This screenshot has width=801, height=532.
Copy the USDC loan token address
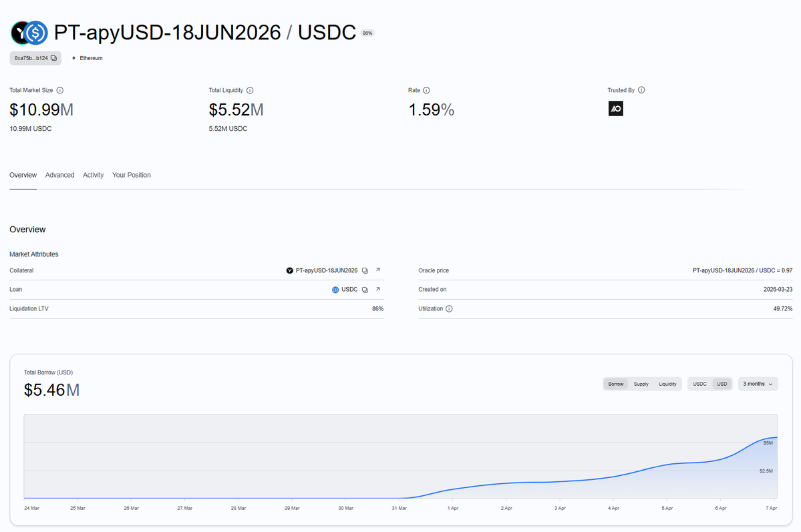point(365,290)
